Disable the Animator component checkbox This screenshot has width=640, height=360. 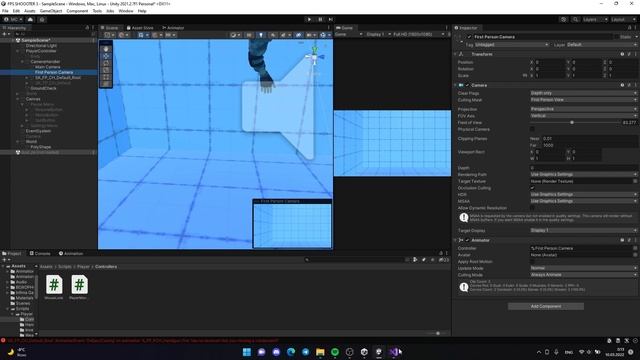pyautogui.click(x=467, y=240)
